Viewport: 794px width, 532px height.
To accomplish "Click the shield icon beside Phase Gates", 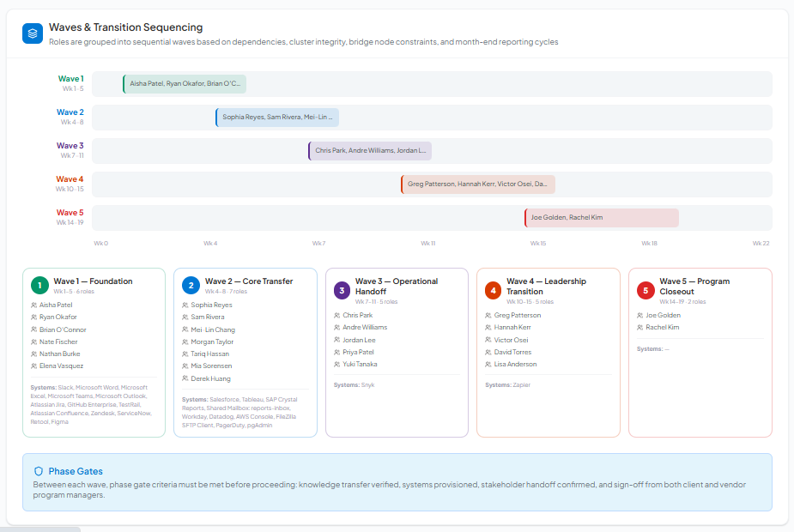I will (39, 471).
